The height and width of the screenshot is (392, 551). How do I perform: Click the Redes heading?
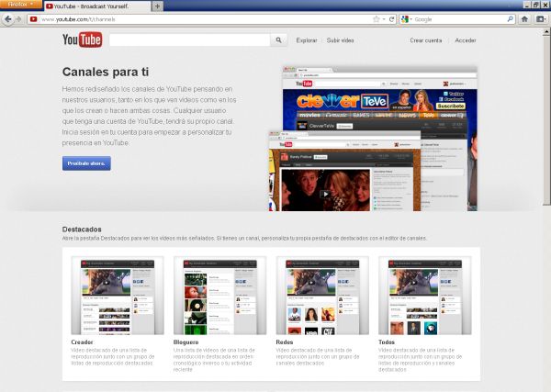point(285,342)
